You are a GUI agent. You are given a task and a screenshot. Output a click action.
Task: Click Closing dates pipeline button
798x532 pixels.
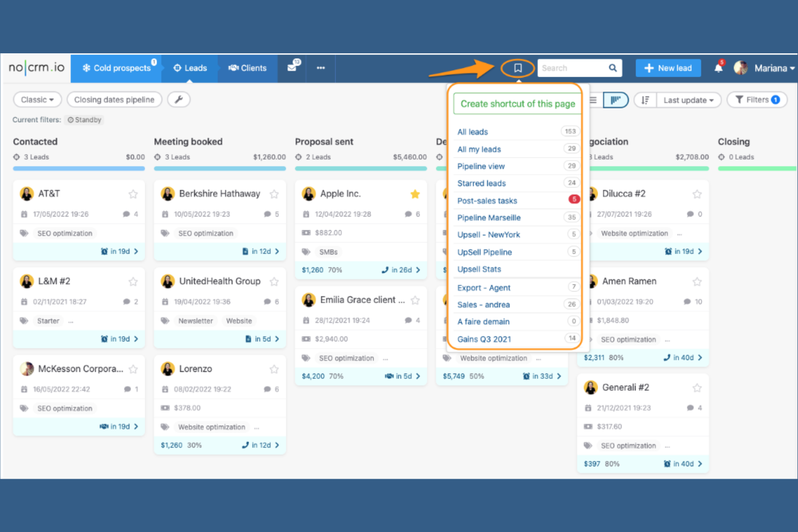(114, 100)
